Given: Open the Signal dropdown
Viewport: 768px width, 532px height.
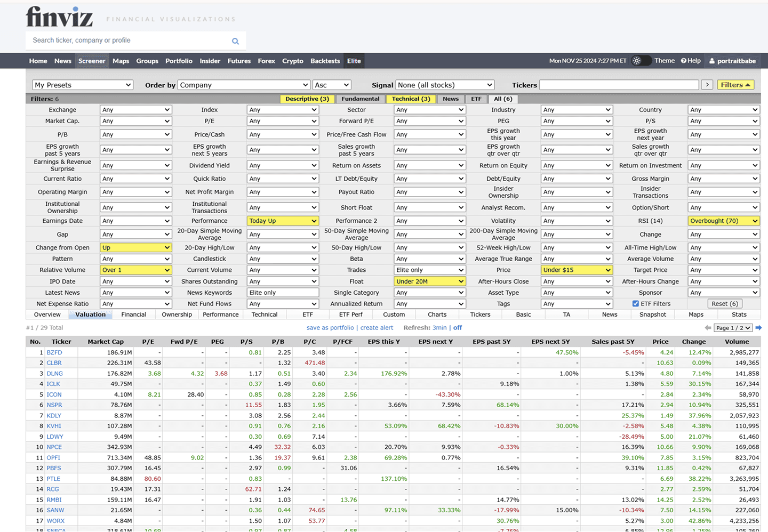Looking at the screenshot, I should tap(445, 85).
